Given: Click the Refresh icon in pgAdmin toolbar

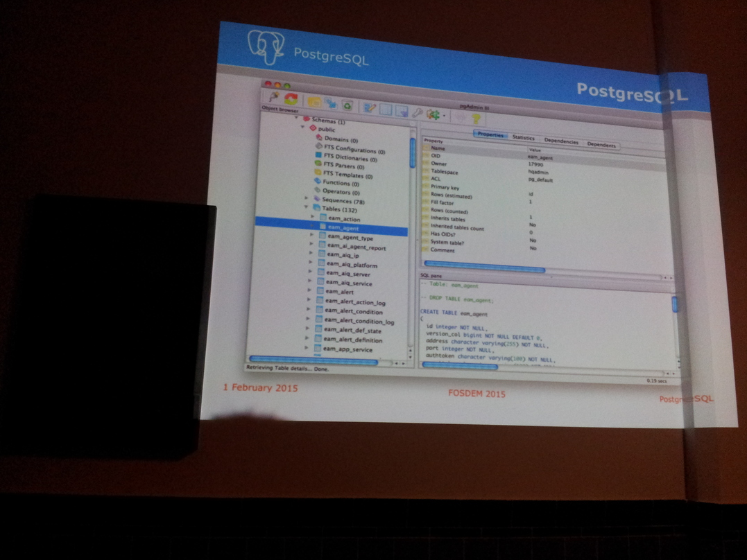Looking at the screenshot, I should pyautogui.click(x=291, y=99).
